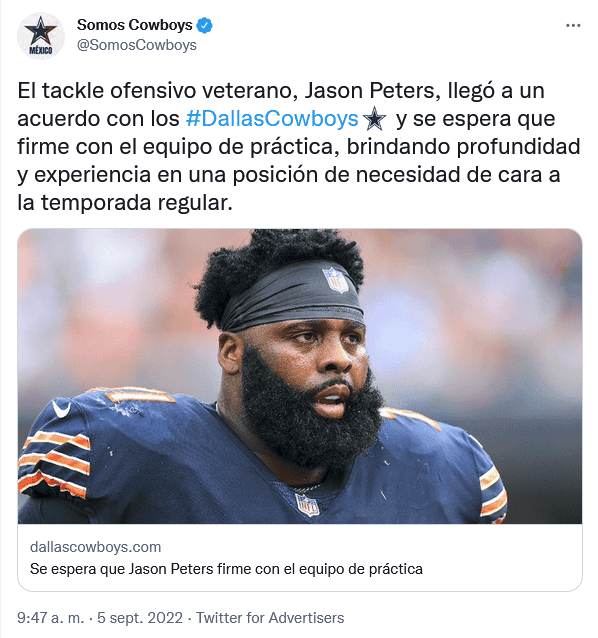
Task: Open the #DallasCowboys hashtag
Action: pos(272,119)
